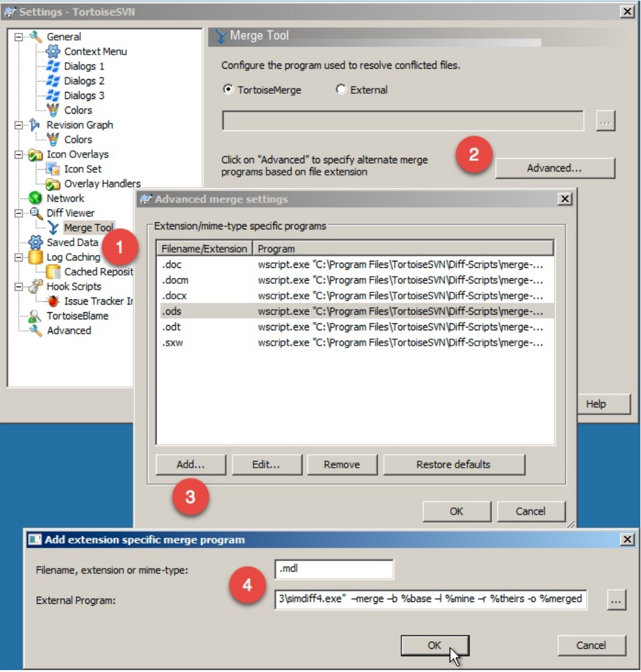Click the Revision Graph icon
Screen dimensions: 641x672
35,125
